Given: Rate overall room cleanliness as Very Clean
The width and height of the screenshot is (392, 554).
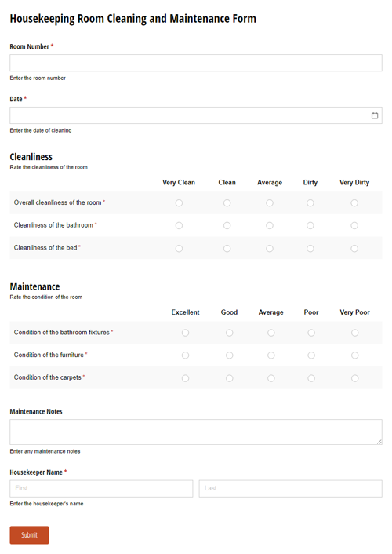Looking at the screenshot, I should (179, 202).
